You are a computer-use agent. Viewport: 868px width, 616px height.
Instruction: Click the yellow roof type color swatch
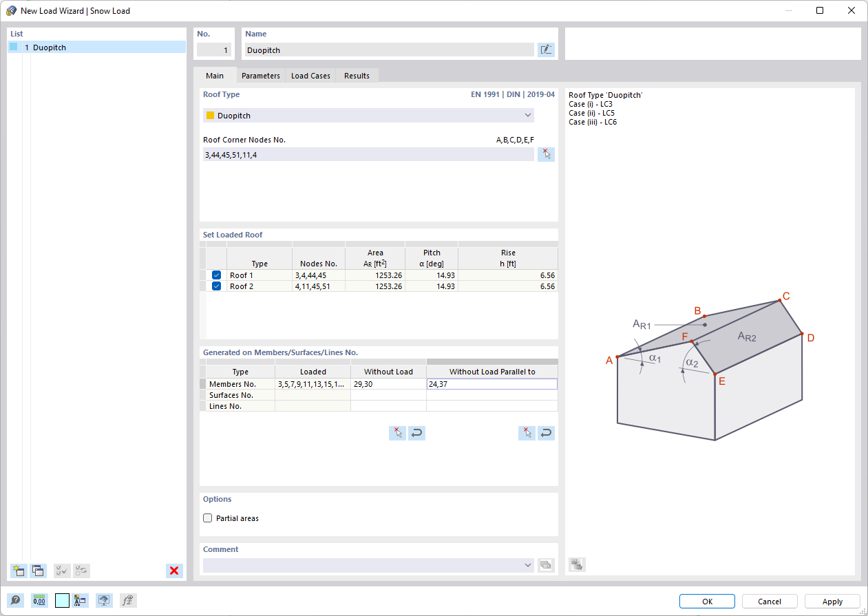click(211, 116)
